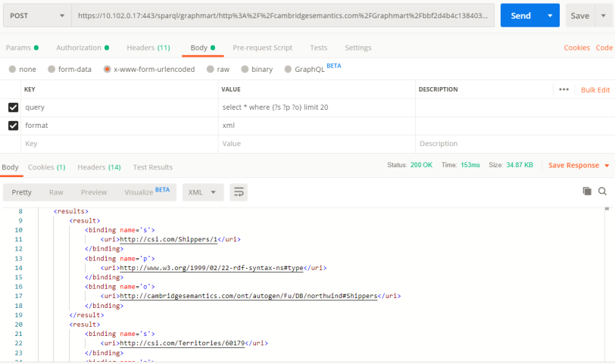Image resolution: width=615 pixels, height=364 pixels.
Task: Open search in response body
Action: click(x=603, y=191)
